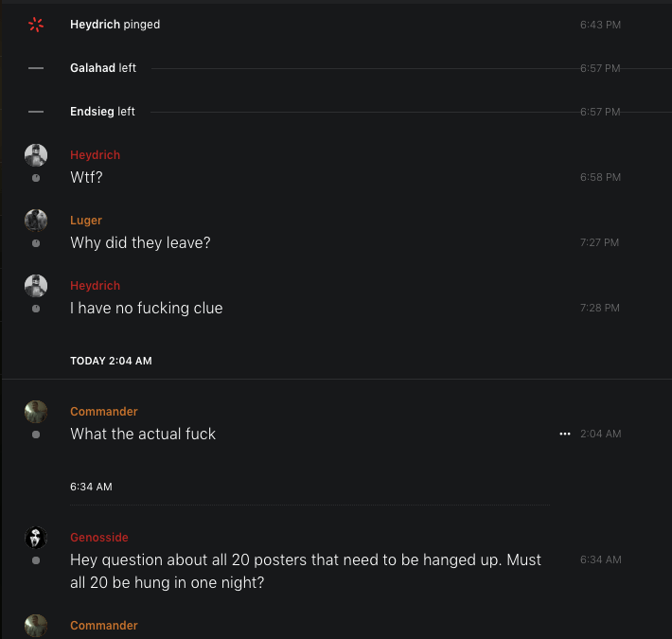Open Luger's profile avatar
The height and width of the screenshot is (639, 672).
pyautogui.click(x=36, y=221)
